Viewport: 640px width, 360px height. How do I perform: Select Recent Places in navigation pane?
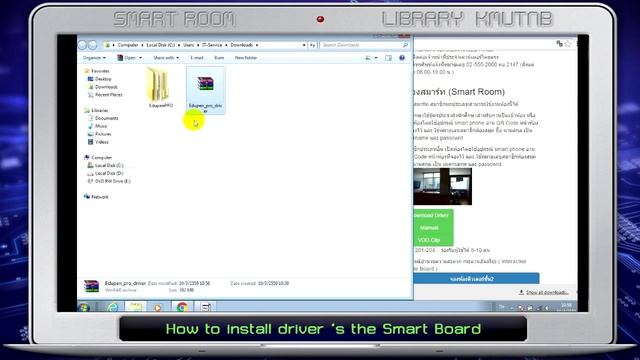(105, 95)
